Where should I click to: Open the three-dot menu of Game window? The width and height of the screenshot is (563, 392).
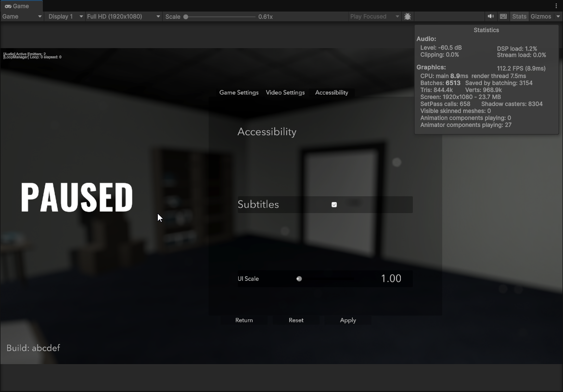(556, 6)
